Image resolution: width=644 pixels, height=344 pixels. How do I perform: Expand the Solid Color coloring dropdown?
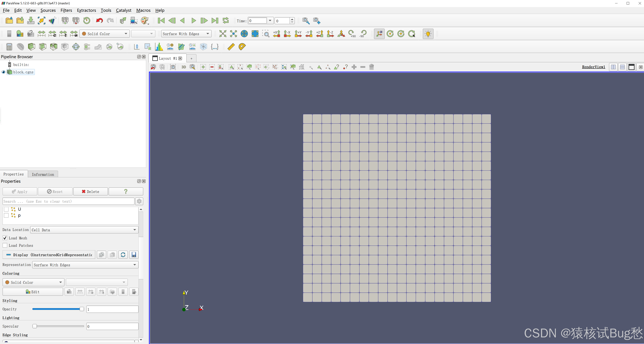tap(34, 282)
